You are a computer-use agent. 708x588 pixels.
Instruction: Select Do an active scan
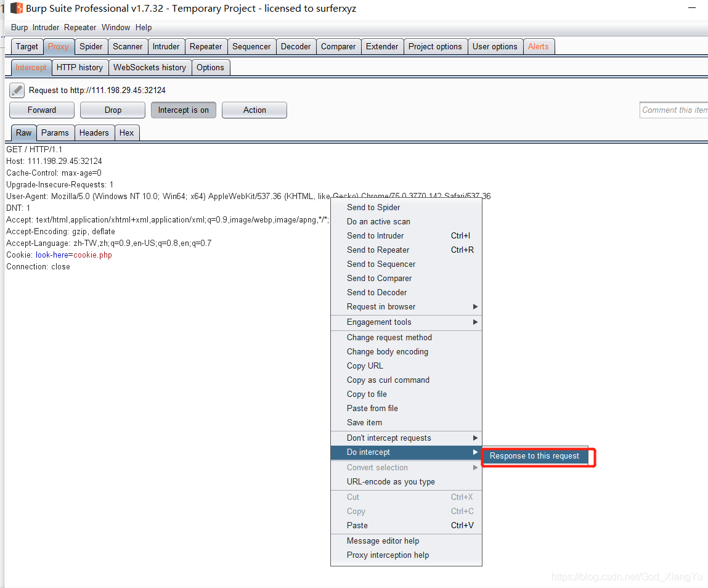(x=407, y=222)
